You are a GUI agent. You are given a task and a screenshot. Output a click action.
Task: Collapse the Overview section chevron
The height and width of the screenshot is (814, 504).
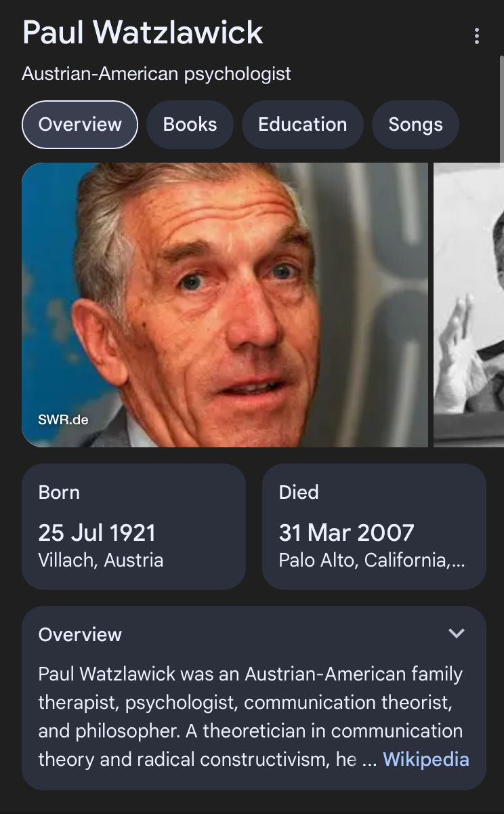457,633
